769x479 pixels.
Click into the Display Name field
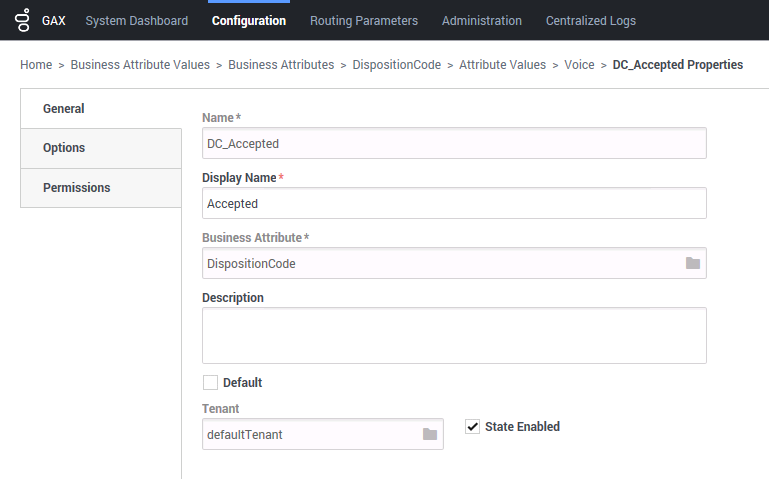(x=454, y=203)
